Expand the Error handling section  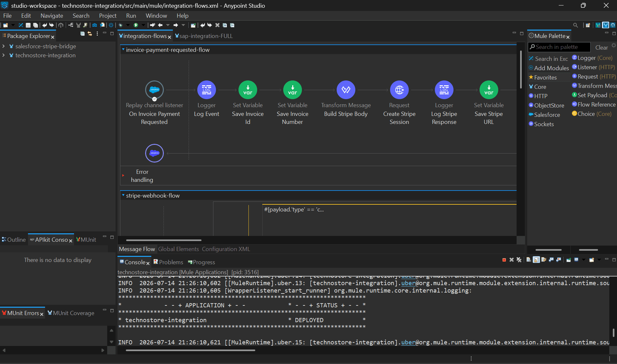[x=123, y=175]
